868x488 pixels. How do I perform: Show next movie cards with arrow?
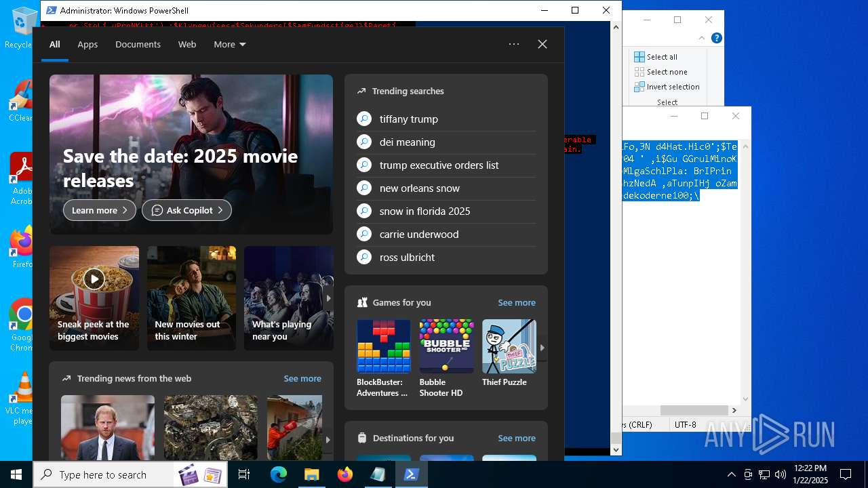click(329, 298)
